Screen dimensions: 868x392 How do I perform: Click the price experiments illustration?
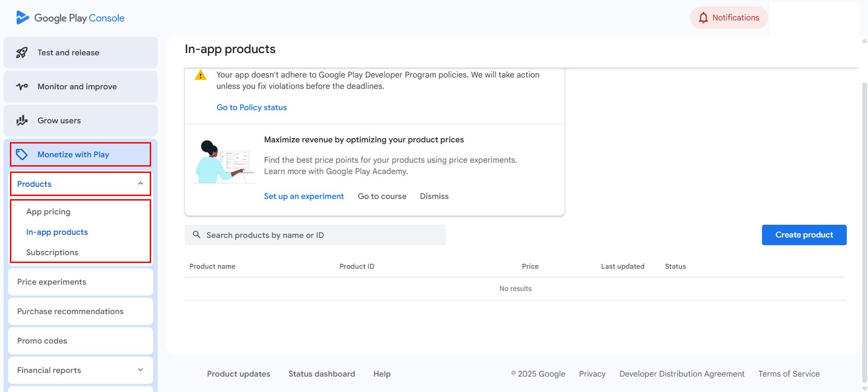pyautogui.click(x=224, y=162)
